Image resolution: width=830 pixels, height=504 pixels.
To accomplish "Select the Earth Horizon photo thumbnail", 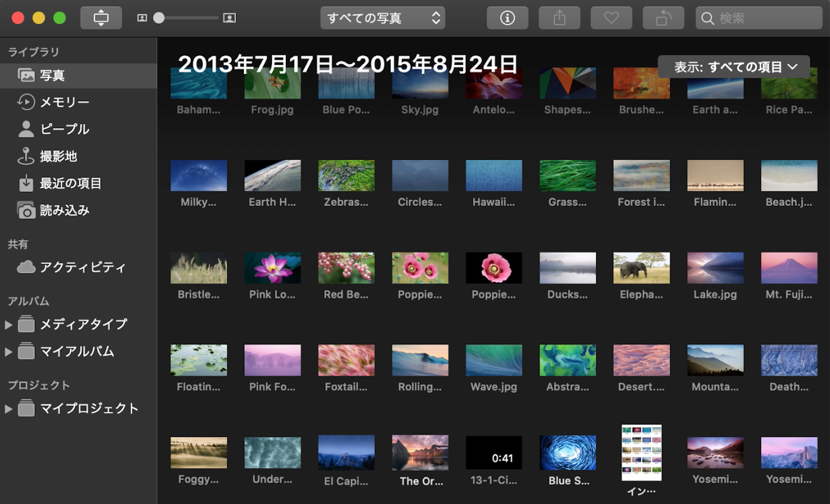I will pos(272,175).
